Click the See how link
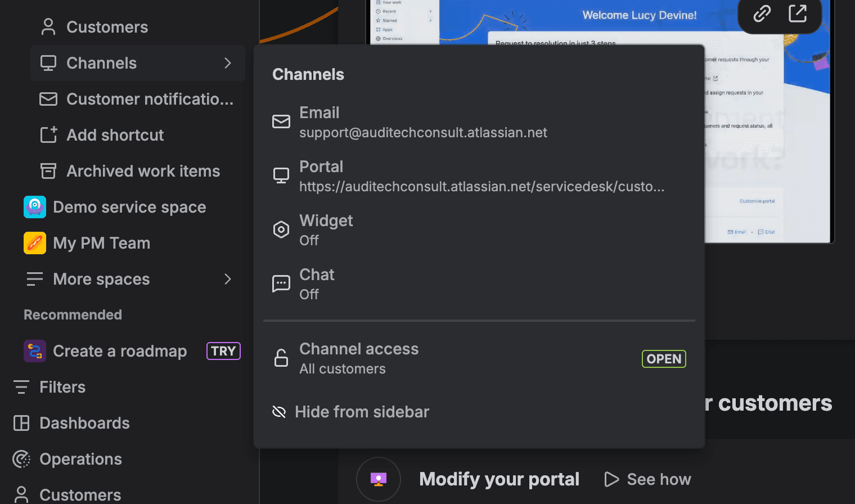Viewport: 855px width, 504px height. click(648, 479)
